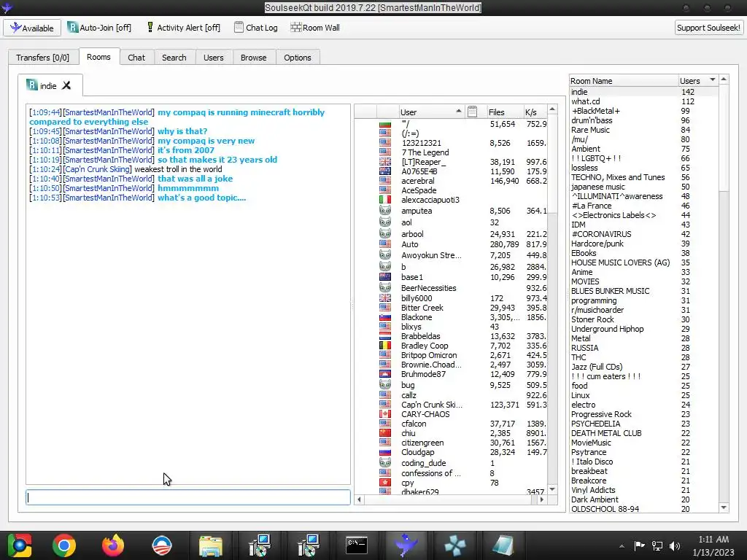Screen dimensions: 747x560
Task: Sort room list by Users column
Action: click(698, 81)
